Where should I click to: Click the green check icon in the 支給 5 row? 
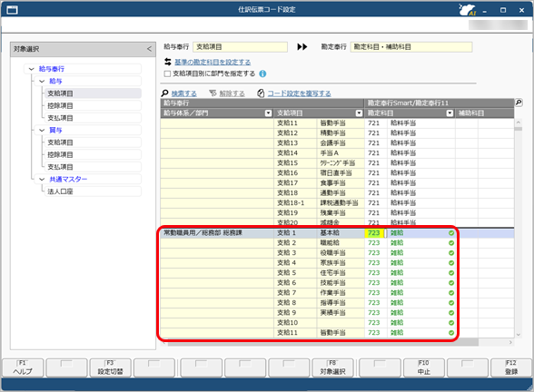coord(451,273)
